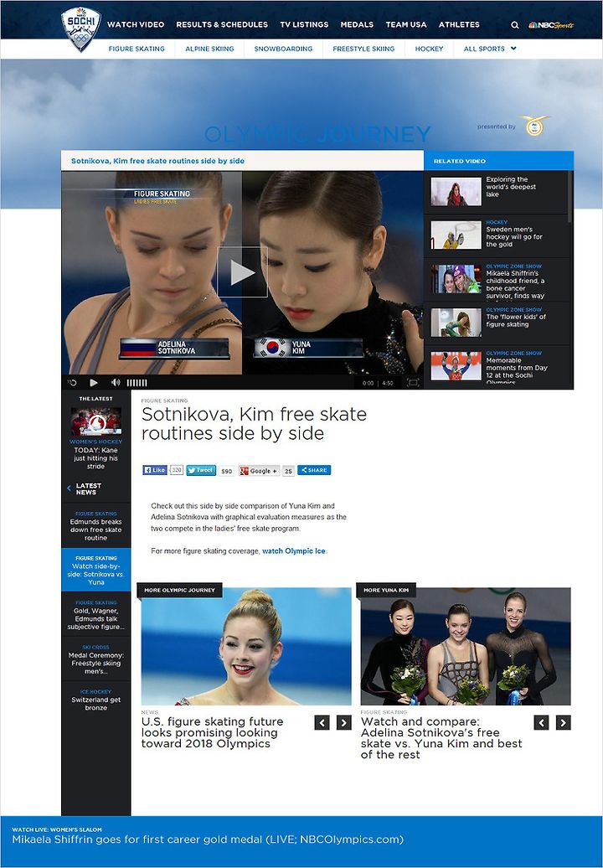Click the Twitter Tweet button
The width and height of the screenshot is (603, 868).
(x=201, y=470)
